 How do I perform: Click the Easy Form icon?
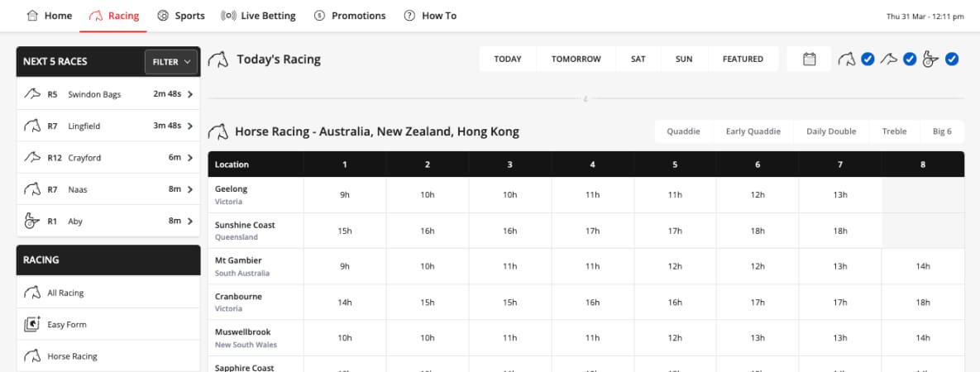tap(32, 324)
